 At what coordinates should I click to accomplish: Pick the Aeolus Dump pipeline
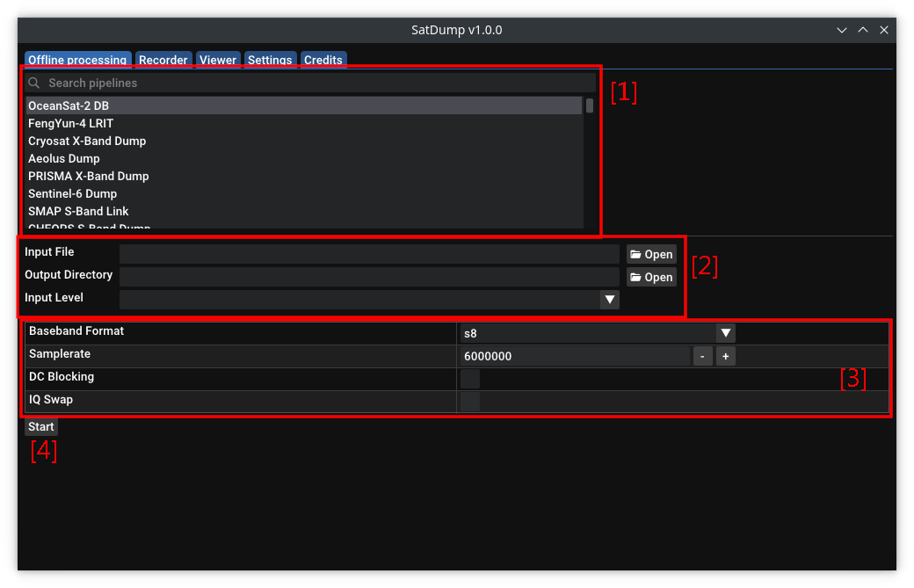304,158
